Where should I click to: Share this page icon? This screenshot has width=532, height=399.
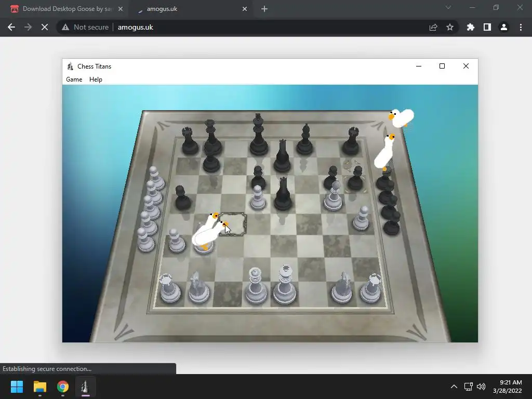[433, 27]
